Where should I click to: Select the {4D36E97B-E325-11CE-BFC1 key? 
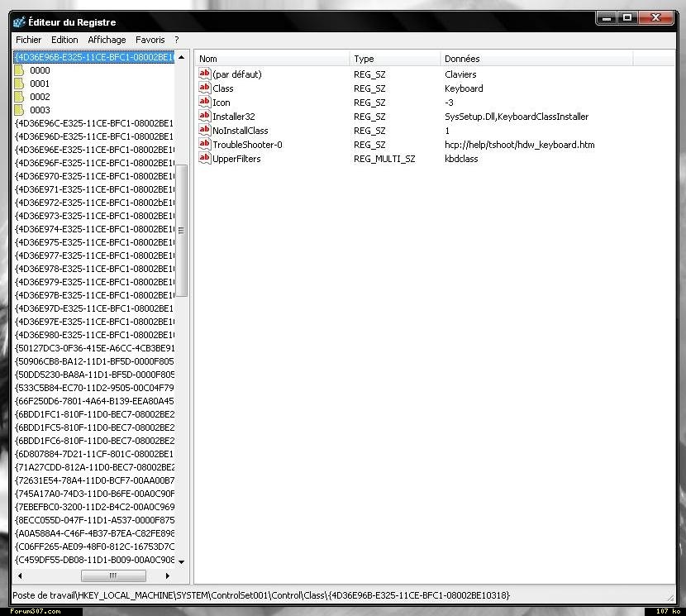[x=94, y=295]
